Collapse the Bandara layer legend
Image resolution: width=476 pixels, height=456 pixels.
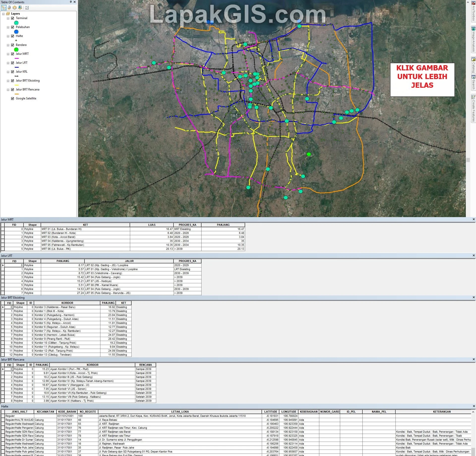pyautogui.click(x=8, y=45)
